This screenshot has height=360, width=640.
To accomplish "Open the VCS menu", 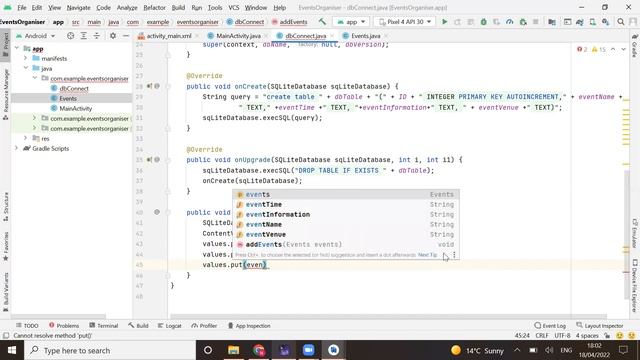I will pyautogui.click(x=233, y=7).
